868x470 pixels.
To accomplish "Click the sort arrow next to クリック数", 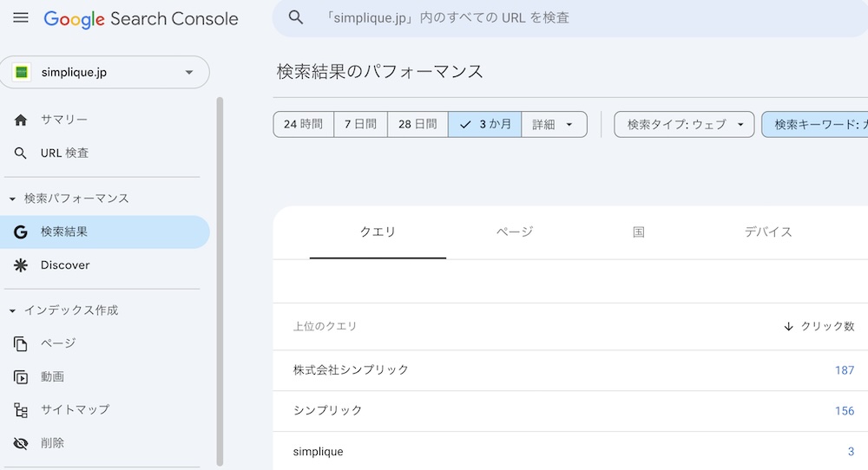I will coord(789,327).
